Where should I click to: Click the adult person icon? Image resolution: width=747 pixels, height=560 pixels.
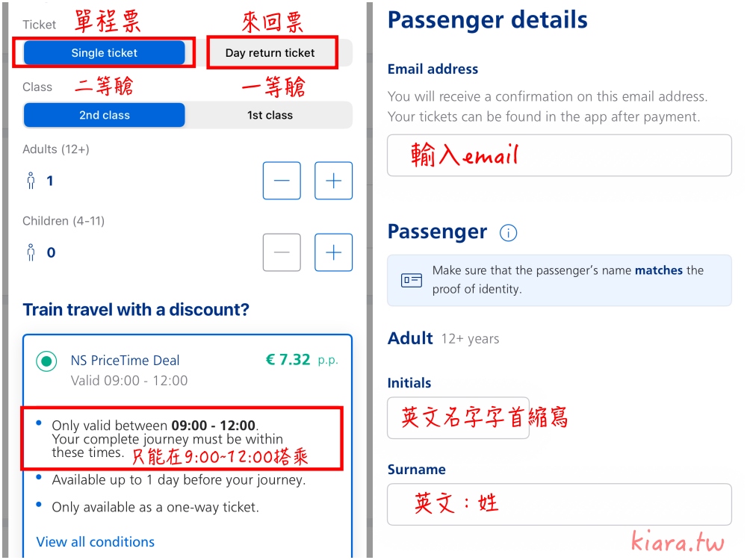(31, 181)
